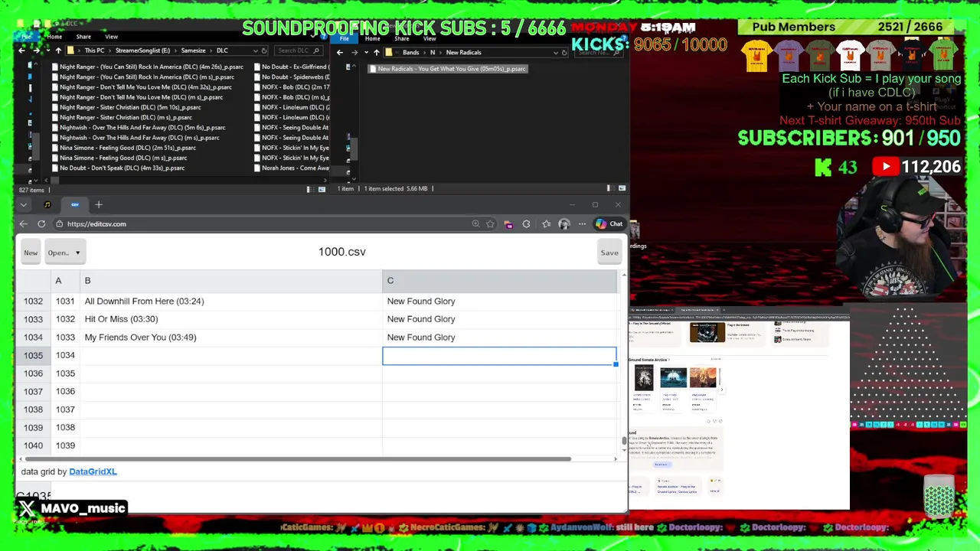Click This PC in DLC breadcrumb
Image resolution: width=980 pixels, height=551 pixels.
[x=94, y=51]
